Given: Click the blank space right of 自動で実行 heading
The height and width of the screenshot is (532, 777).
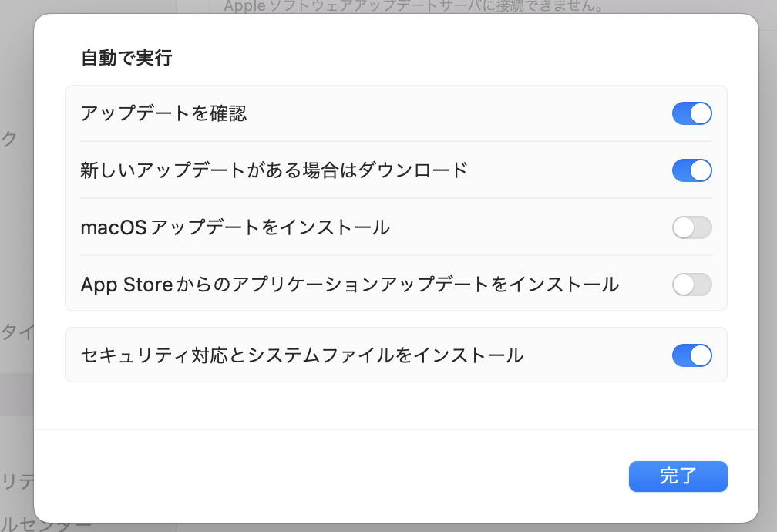Looking at the screenshot, I should coord(447,59).
